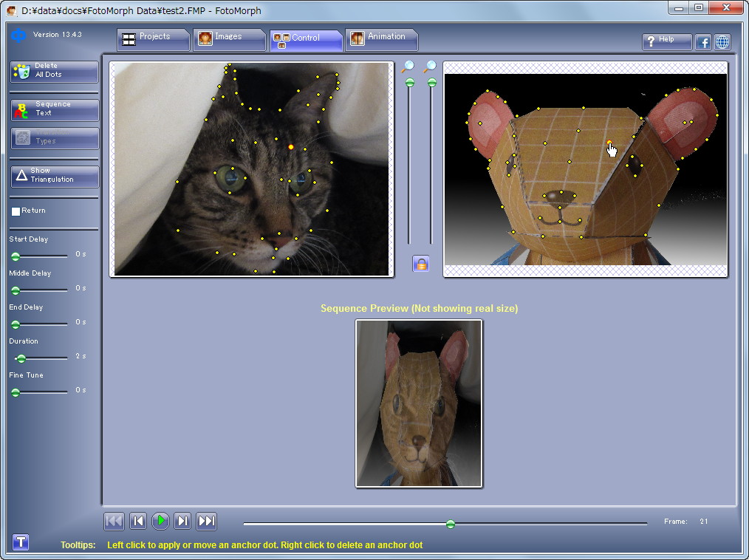Screen dimensions: 749x560
Task: Toggle the Return checkbox
Action: pos(16,211)
